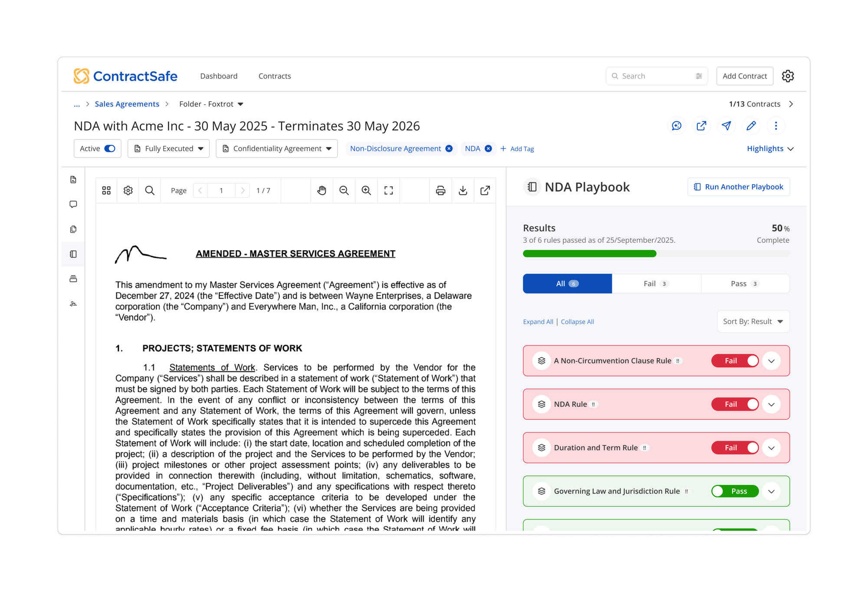The image size is (868, 593).
Task: Remove the NDA tag from the contract
Action: (489, 148)
